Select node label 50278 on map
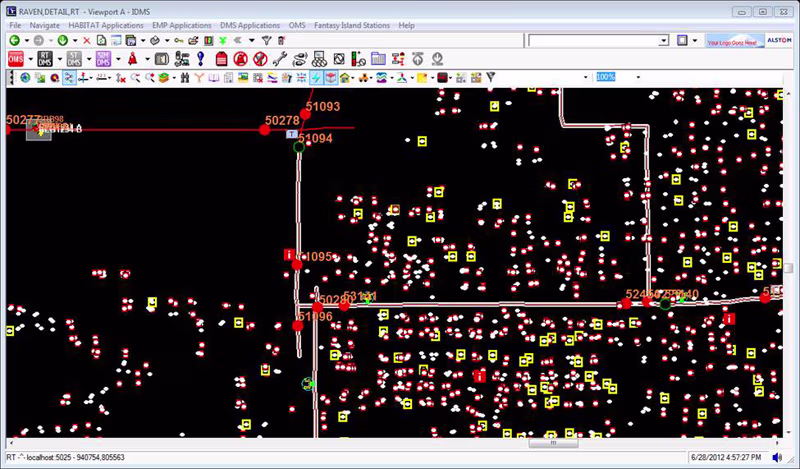Viewport: 800px width, 469px height. tap(282, 120)
